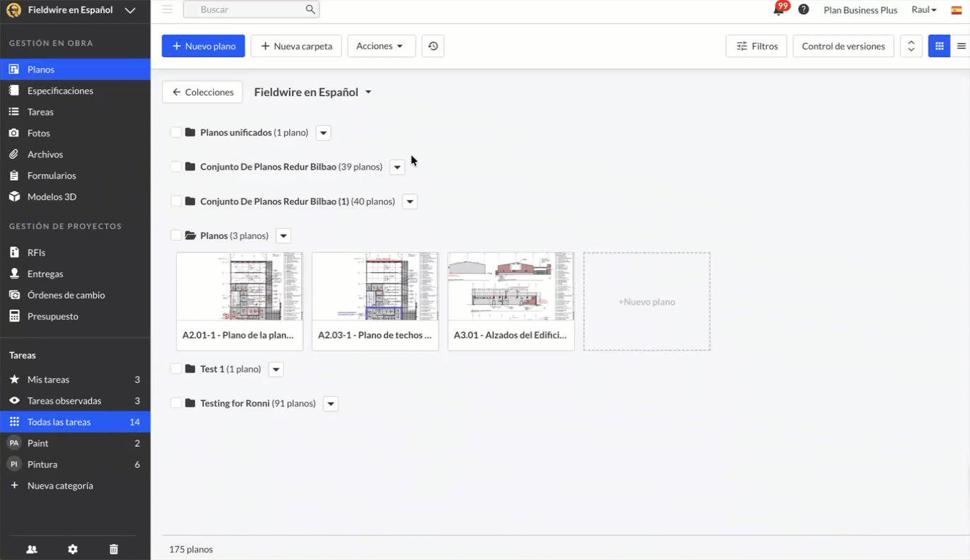Open dropdown for Redur Bilbao (1) folder
The width and height of the screenshot is (970, 560).
pos(410,202)
